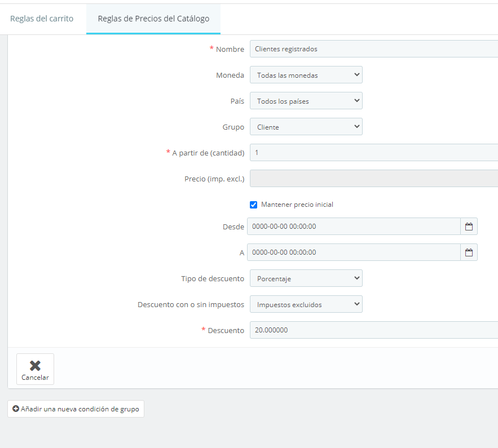The width and height of the screenshot is (498, 448).
Task: Toggle the Mantener precio inicial checkbox
Action: click(x=254, y=205)
